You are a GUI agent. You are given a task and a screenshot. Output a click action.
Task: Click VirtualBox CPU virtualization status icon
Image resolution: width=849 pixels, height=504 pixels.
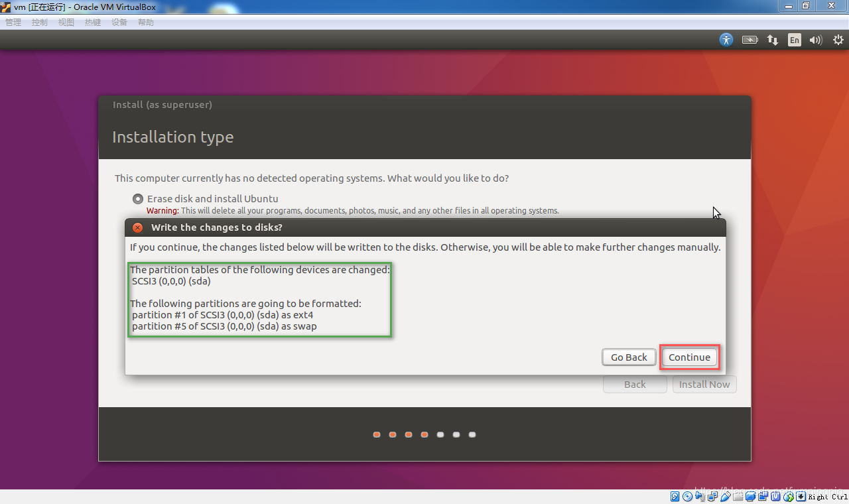(776, 496)
